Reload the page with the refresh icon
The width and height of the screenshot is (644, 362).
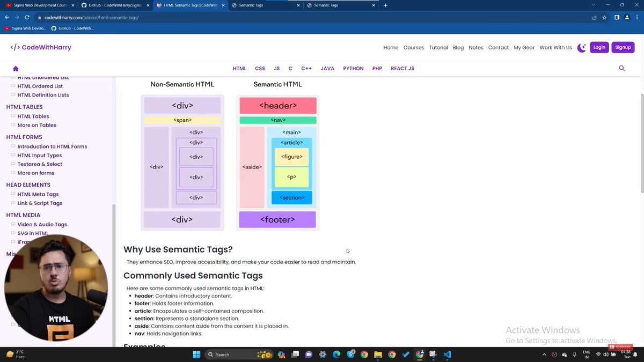27,17
